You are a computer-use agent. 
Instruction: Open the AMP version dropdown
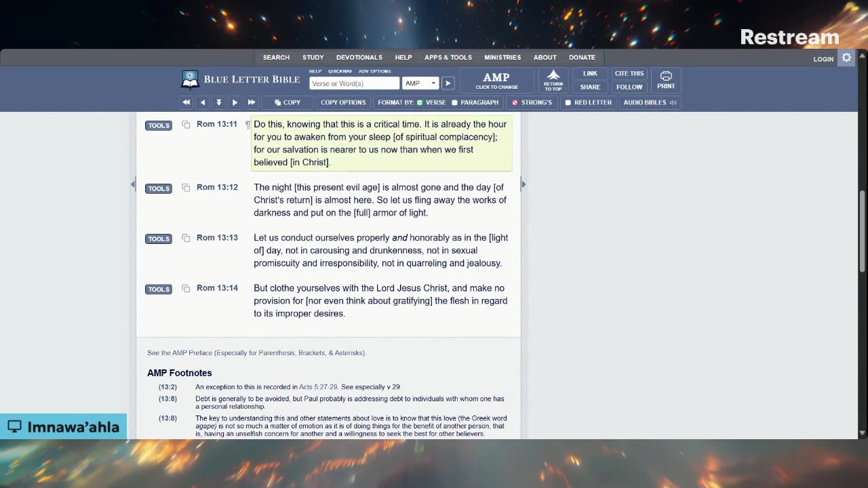point(420,83)
